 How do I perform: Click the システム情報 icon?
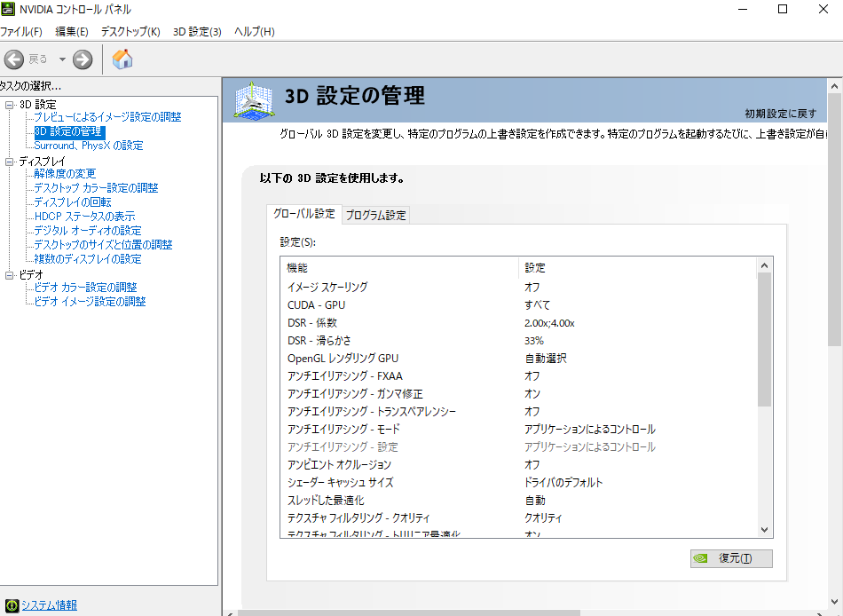[x=12, y=605]
